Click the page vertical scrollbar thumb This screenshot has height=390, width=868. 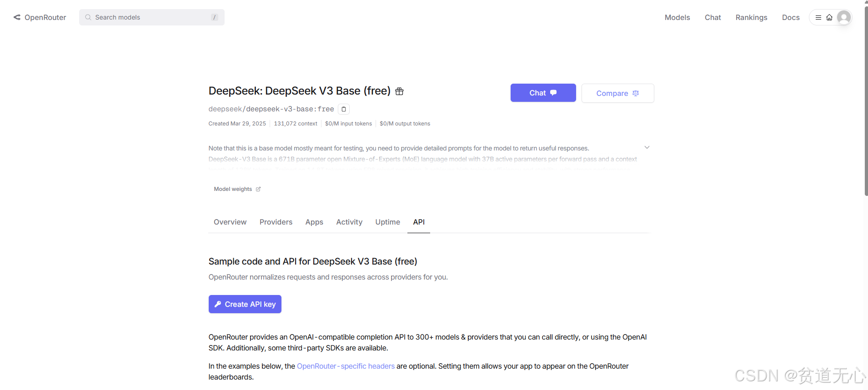coord(866,101)
